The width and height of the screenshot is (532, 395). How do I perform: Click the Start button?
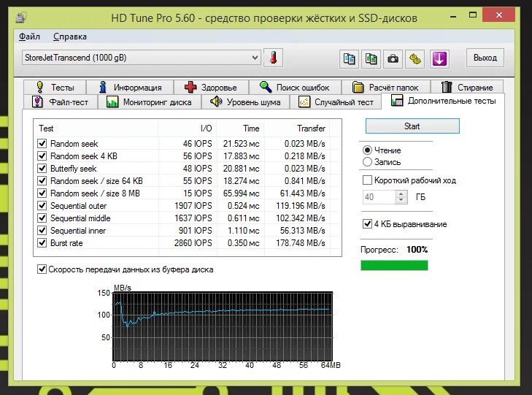coord(412,126)
